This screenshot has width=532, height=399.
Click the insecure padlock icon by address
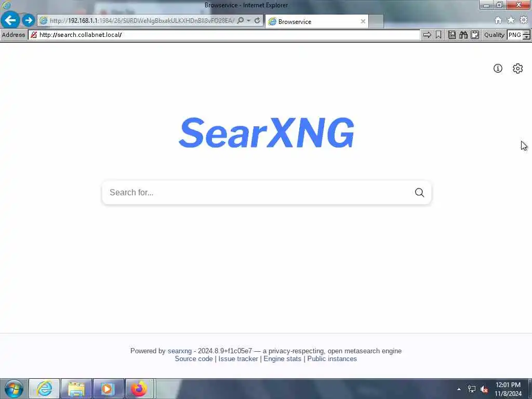(x=33, y=35)
